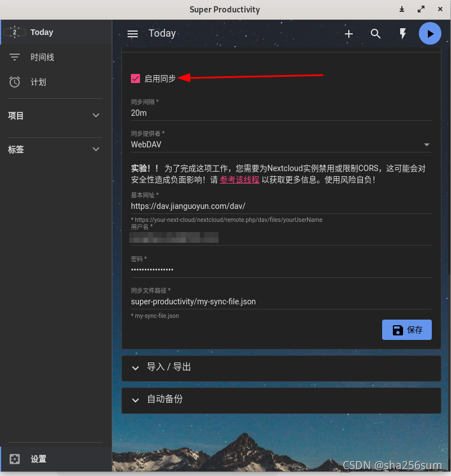Expand the 项目 section chevron
451x476 pixels.
[x=96, y=116]
